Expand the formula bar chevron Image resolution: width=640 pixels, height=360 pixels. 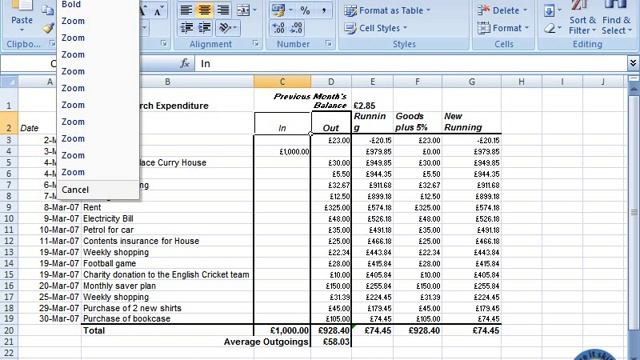tap(633, 63)
